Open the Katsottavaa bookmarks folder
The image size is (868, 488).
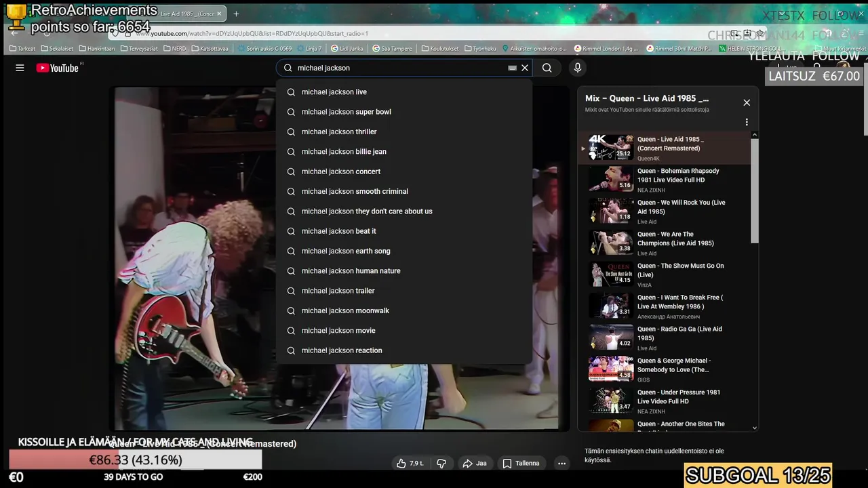click(210, 49)
